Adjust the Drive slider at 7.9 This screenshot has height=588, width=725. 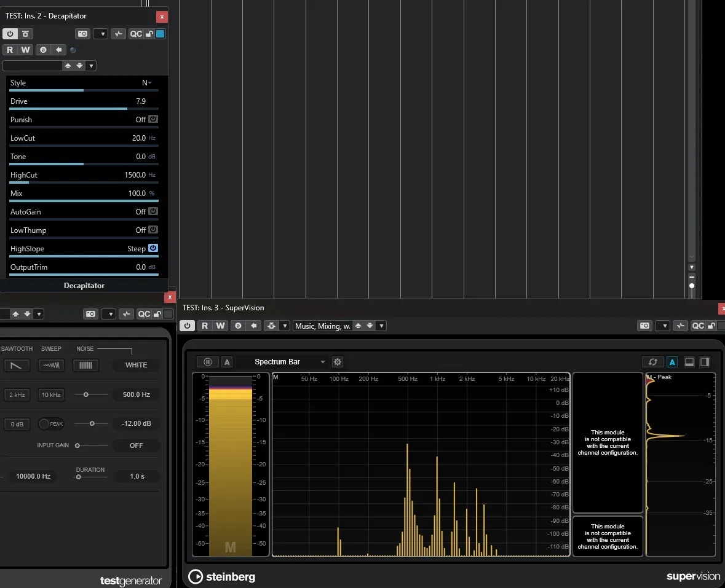click(x=84, y=109)
